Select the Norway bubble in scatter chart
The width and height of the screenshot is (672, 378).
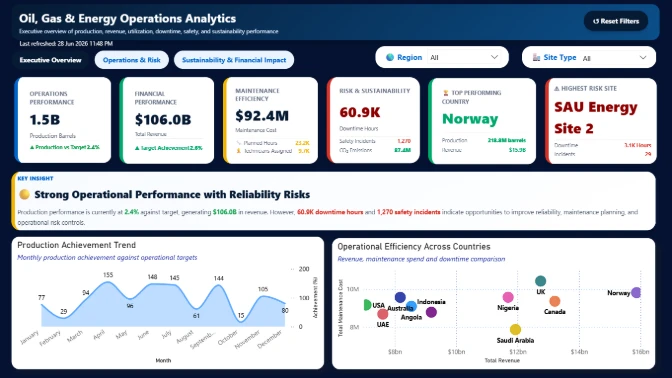(x=636, y=293)
